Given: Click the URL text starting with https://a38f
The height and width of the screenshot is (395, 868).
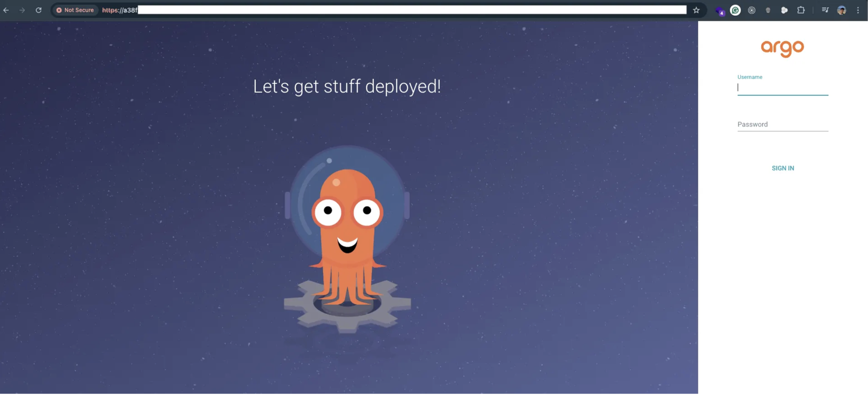Looking at the screenshot, I should pyautogui.click(x=120, y=10).
